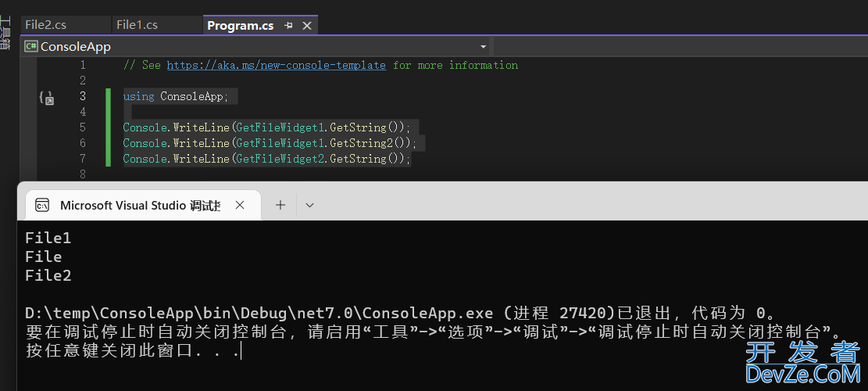Viewport: 868px width, 391px height.
Task: Open a new terminal tab
Action: click(x=280, y=205)
